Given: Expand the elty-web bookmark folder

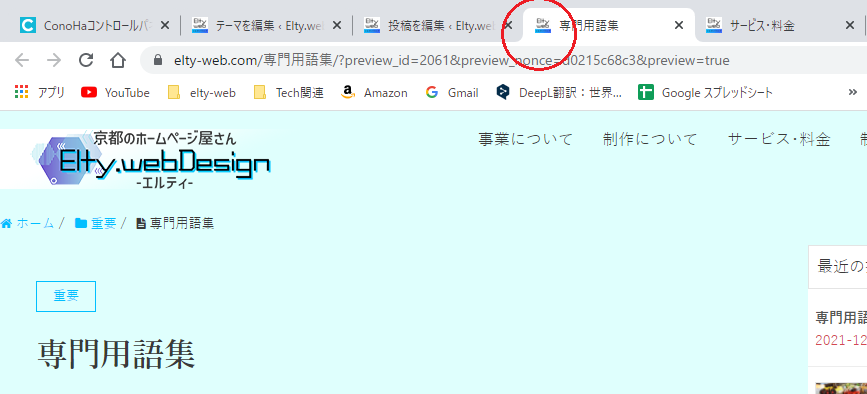Looking at the screenshot, I should tap(202, 92).
